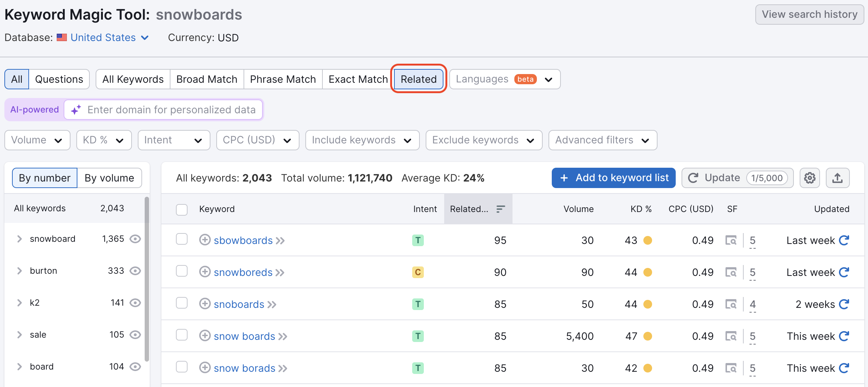Add snowboreds keyword via plus icon
This screenshot has width=868, height=387.
click(205, 272)
